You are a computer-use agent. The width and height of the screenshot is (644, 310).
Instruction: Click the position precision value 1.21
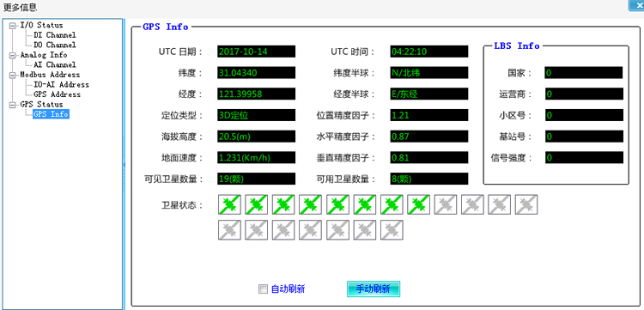pyautogui.click(x=429, y=115)
